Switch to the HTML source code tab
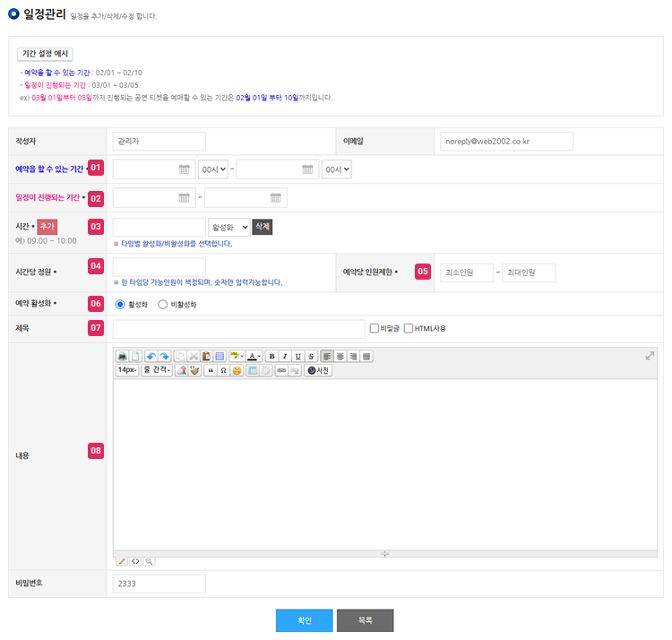The image size is (672, 640). pyautogui.click(x=135, y=561)
